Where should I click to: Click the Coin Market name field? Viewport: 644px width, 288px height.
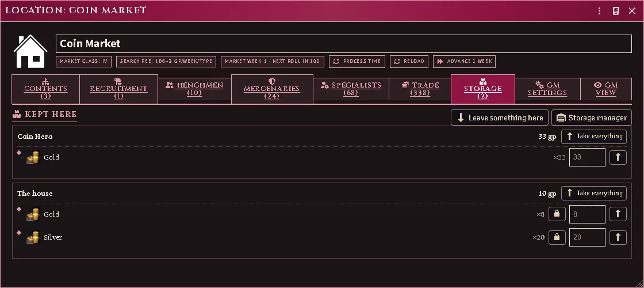coord(343,44)
